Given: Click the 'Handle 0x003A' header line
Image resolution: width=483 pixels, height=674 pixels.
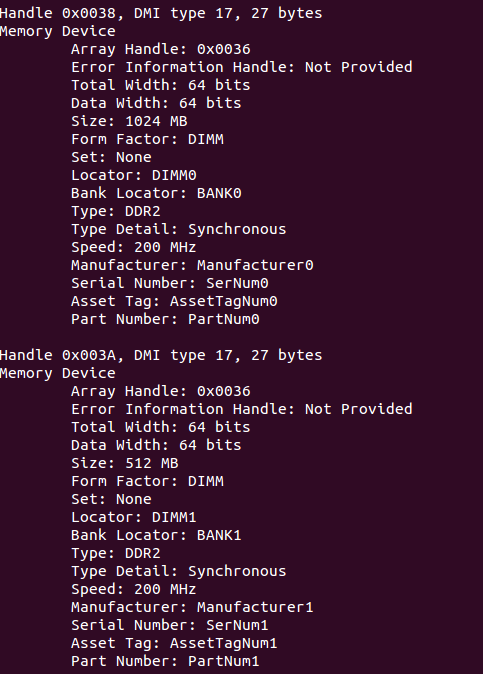Looking at the screenshot, I should click(161, 355).
